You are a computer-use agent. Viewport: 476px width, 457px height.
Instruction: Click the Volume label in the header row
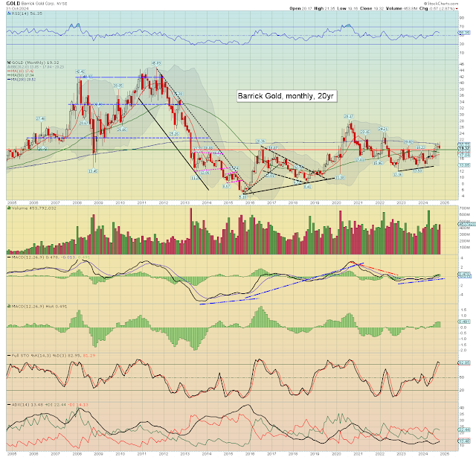point(393,8)
